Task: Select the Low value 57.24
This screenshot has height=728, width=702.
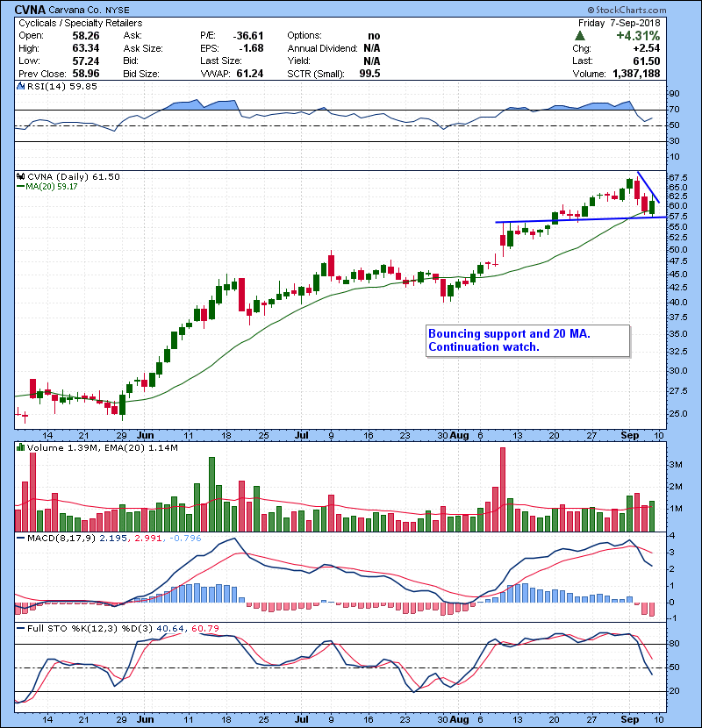Action: (x=86, y=61)
